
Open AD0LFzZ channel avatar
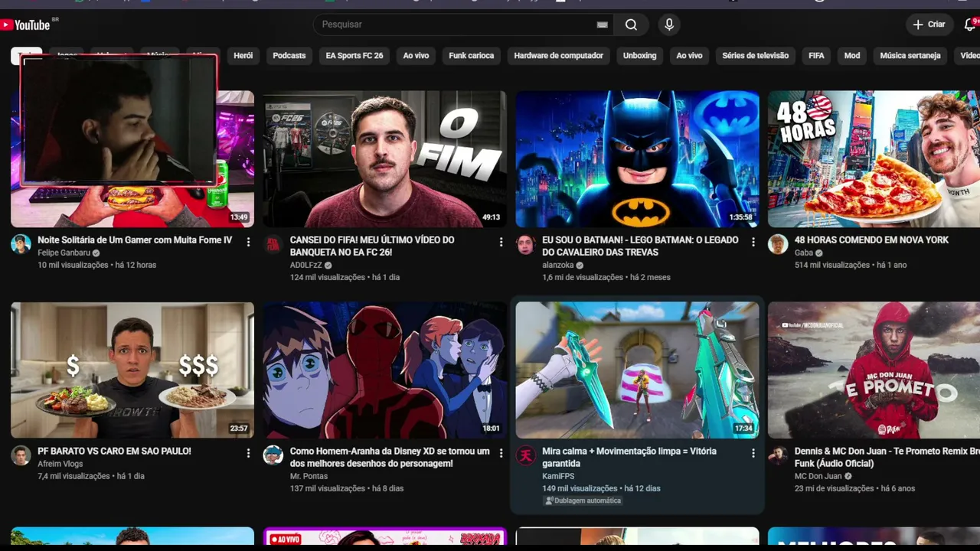[273, 244]
